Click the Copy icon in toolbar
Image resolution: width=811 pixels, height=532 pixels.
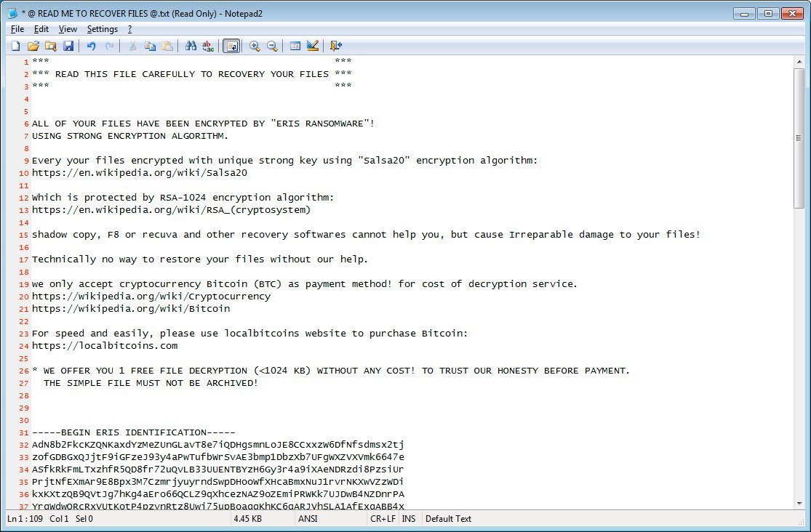tap(150, 46)
